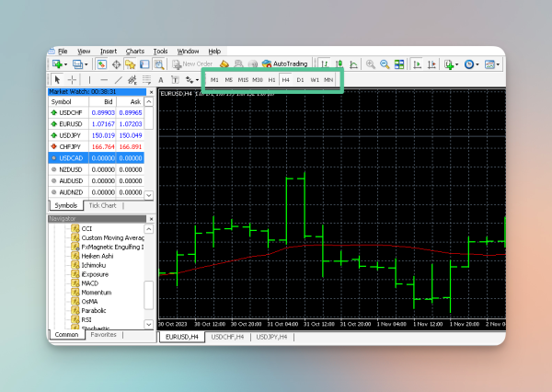Open the profiles dropdown arrow in toolbar
Screen dimensions: 552x392
(86, 64)
